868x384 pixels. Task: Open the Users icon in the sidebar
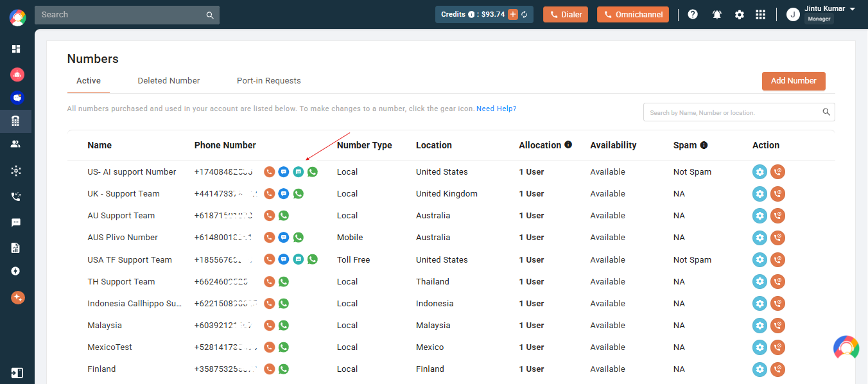tap(17, 144)
